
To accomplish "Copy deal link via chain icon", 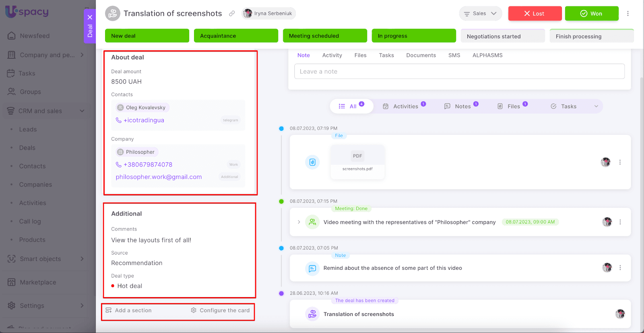I will pos(232,14).
